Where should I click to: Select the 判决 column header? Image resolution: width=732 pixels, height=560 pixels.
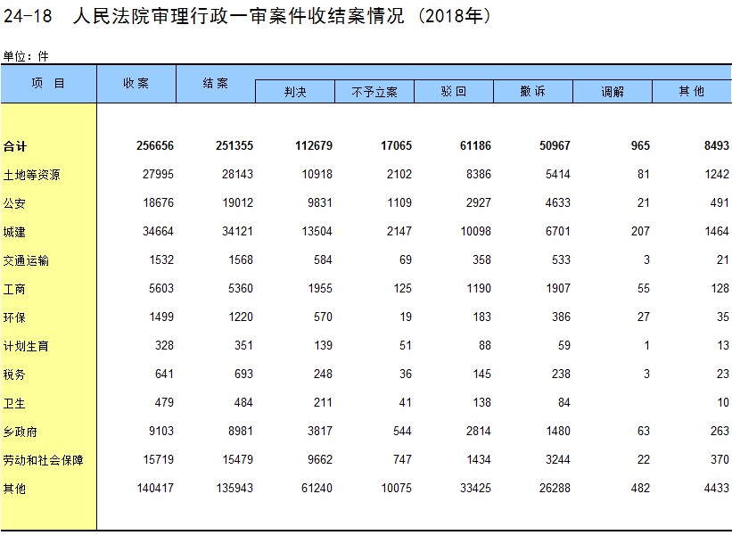pyautogui.click(x=295, y=92)
